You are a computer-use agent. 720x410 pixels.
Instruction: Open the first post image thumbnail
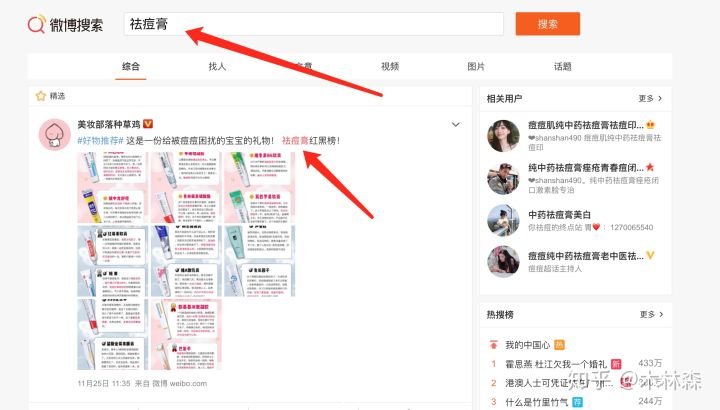coord(113,187)
